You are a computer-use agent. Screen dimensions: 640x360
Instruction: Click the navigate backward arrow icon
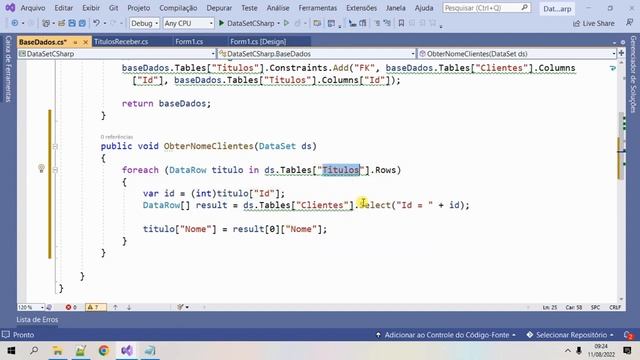pos(15,23)
